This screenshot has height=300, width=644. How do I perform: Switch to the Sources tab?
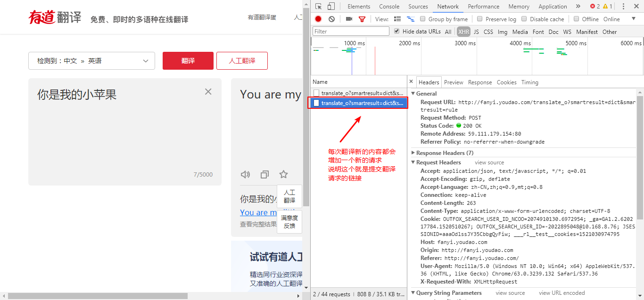(x=418, y=6)
